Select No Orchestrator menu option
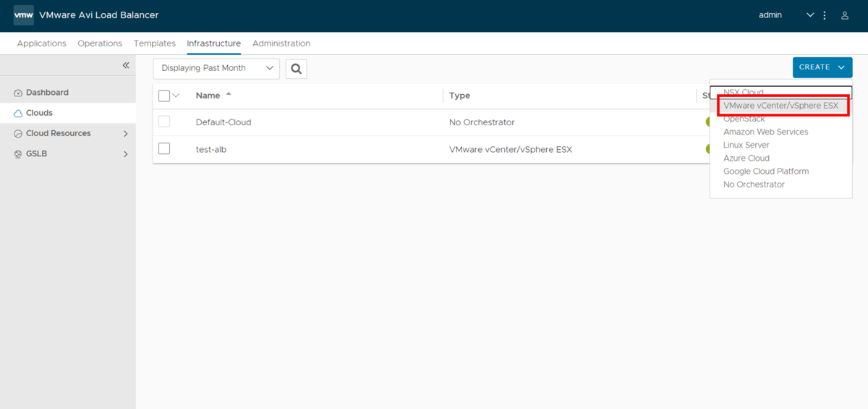Viewport: 868px width, 409px height. click(780, 185)
